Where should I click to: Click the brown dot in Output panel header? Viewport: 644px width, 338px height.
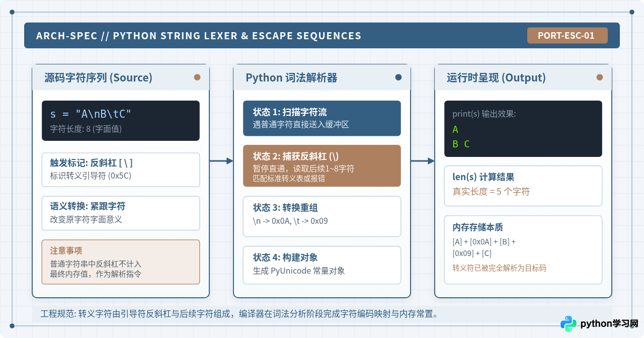(x=600, y=77)
